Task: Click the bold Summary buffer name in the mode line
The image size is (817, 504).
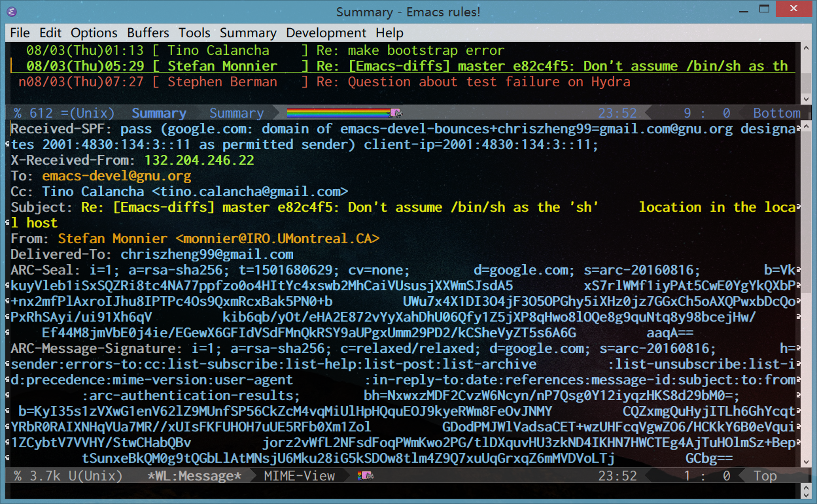Action: (x=159, y=112)
